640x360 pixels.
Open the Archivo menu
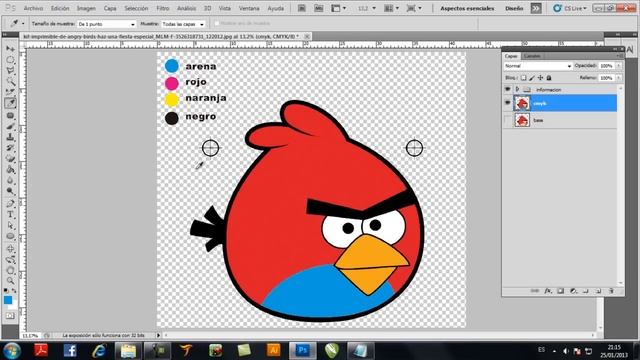coord(33,8)
